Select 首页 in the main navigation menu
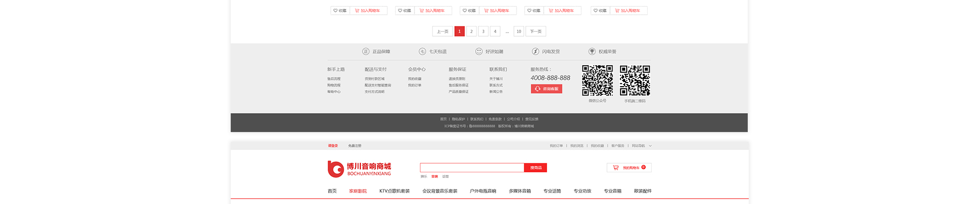The image size is (980, 204). click(x=332, y=191)
